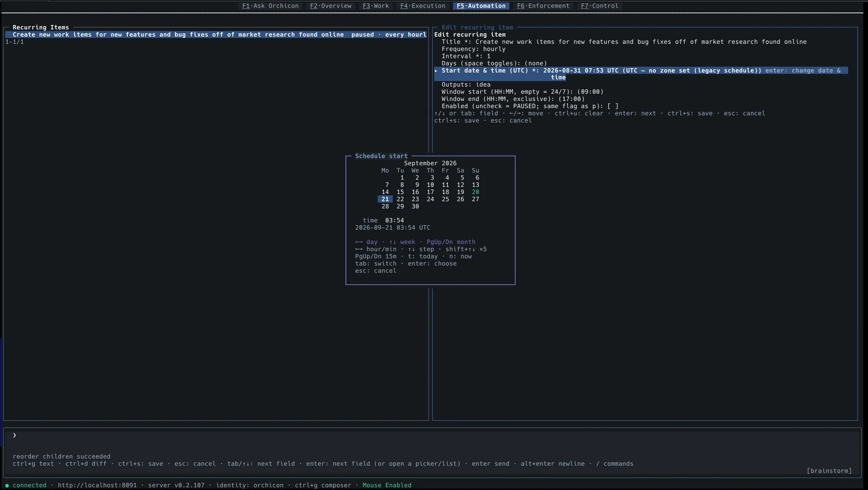Click day 29 in the calendar
Screen dimensions: 868x490
coord(400,206)
